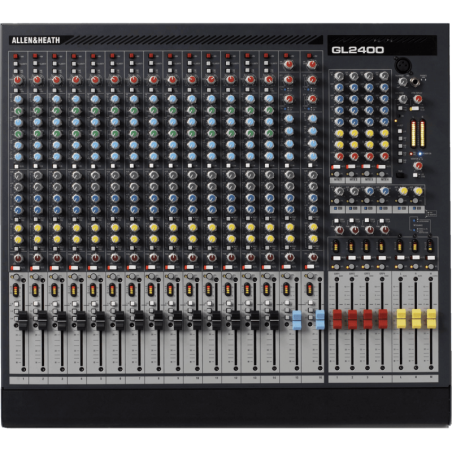Viewport: 452px width, 452px height.
Task: Enable channel 1 red phantom power button
Action: (16, 56)
